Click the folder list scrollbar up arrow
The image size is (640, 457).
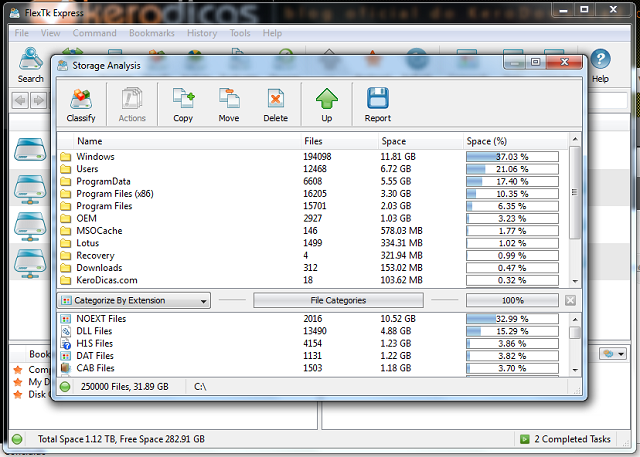coord(575,140)
